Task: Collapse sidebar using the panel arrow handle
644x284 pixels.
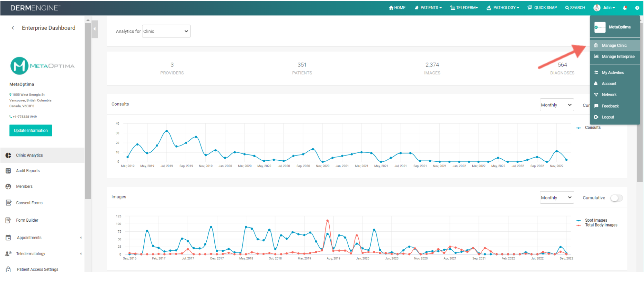Action: (95, 29)
